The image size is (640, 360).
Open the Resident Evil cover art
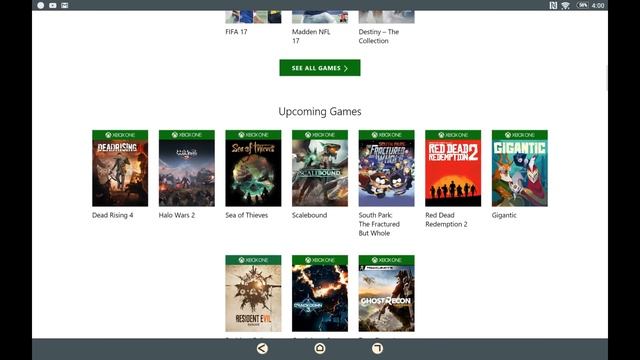point(253,293)
